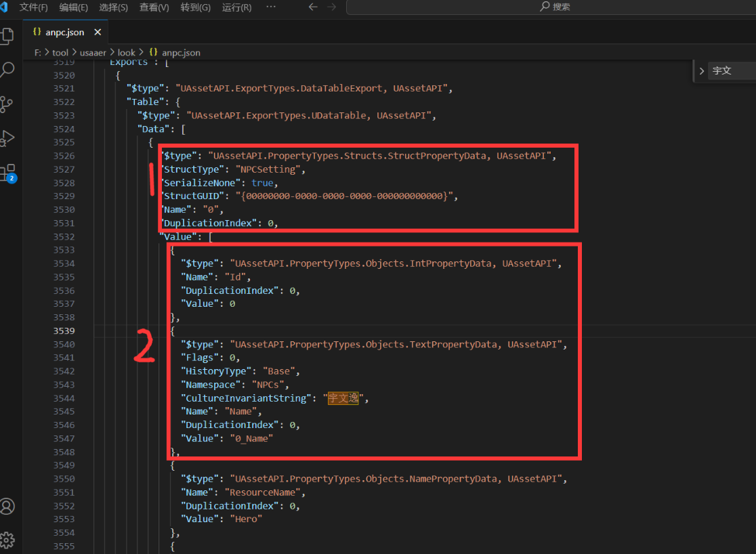Click the back navigation arrow
Screen dimensions: 756x554
coord(312,7)
